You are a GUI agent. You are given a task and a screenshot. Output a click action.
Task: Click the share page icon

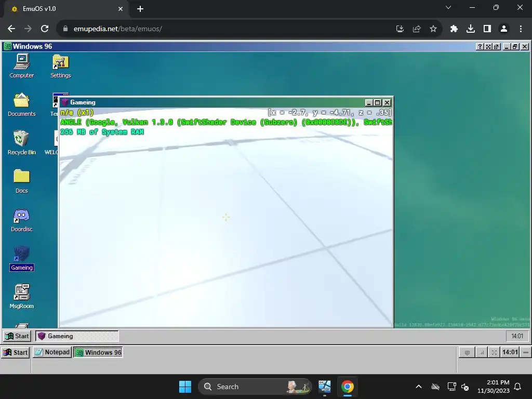[x=417, y=29]
